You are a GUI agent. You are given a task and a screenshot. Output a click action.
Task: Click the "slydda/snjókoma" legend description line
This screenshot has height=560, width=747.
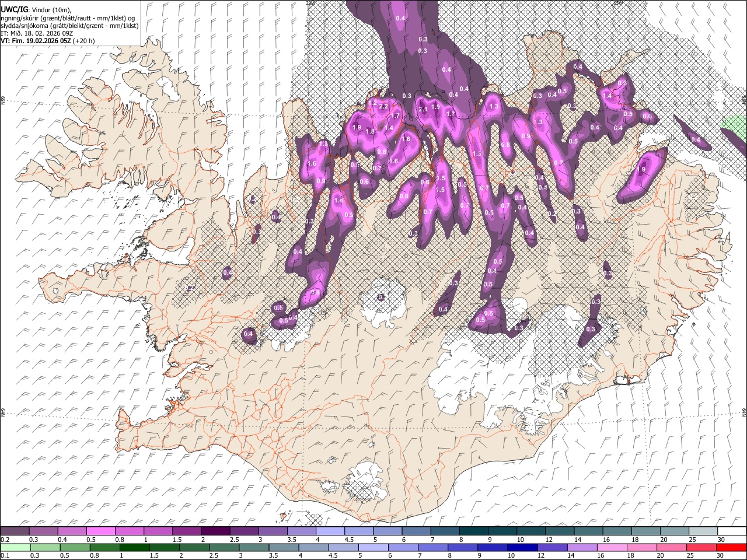(69, 26)
